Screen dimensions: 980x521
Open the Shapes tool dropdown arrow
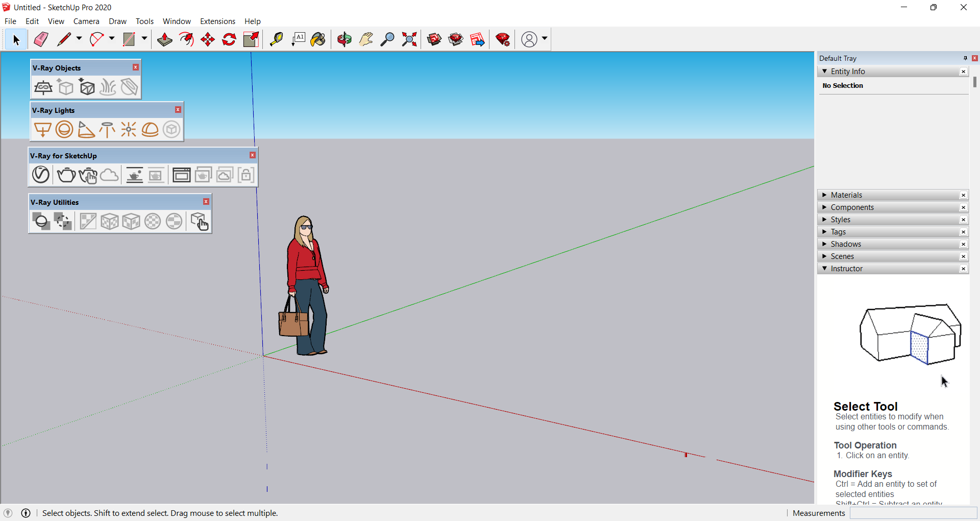coord(144,39)
